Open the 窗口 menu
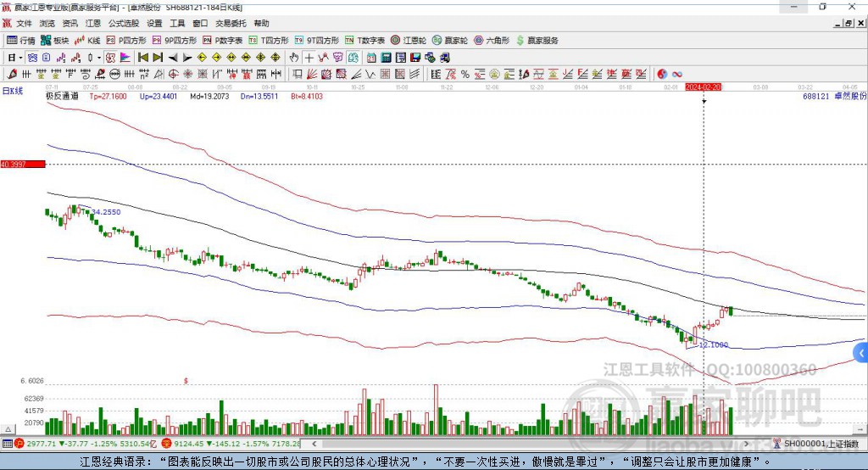The width and height of the screenshot is (868, 470). [200, 23]
